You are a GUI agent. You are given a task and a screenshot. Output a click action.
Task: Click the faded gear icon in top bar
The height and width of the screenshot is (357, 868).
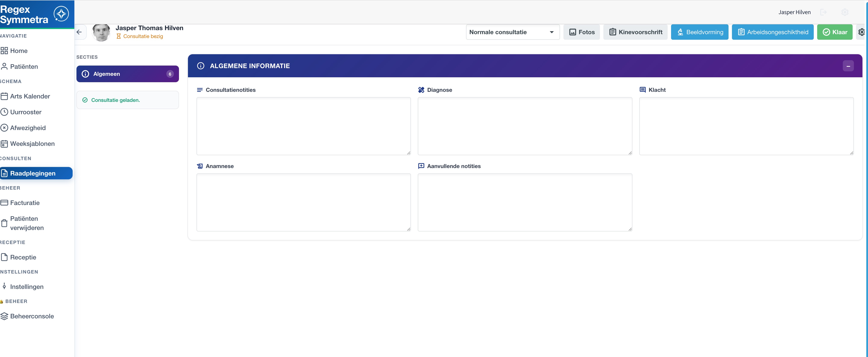coord(845,12)
